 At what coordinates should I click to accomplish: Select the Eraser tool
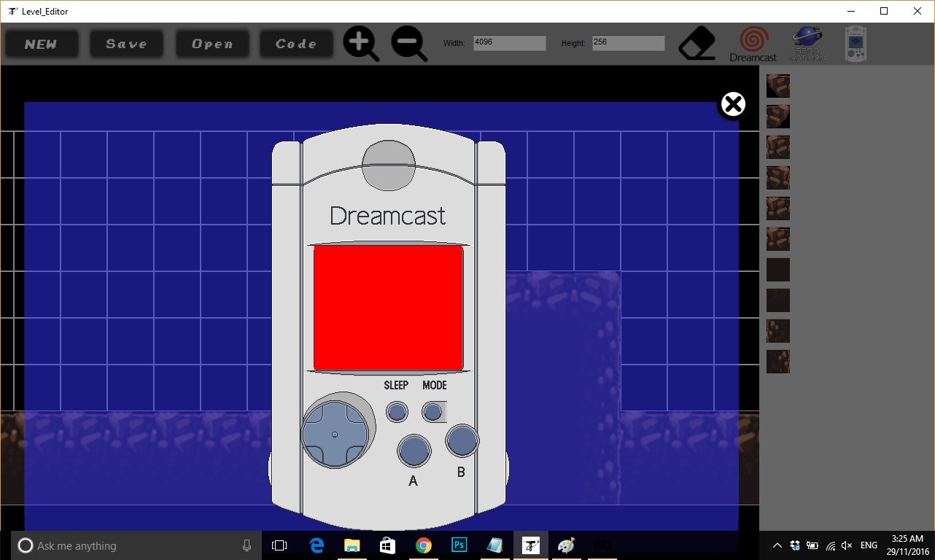(x=698, y=44)
